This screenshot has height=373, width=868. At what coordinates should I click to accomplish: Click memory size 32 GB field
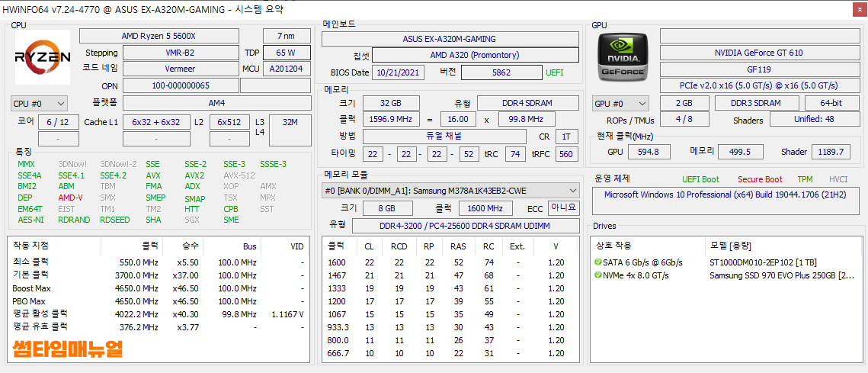click(391, 103)
